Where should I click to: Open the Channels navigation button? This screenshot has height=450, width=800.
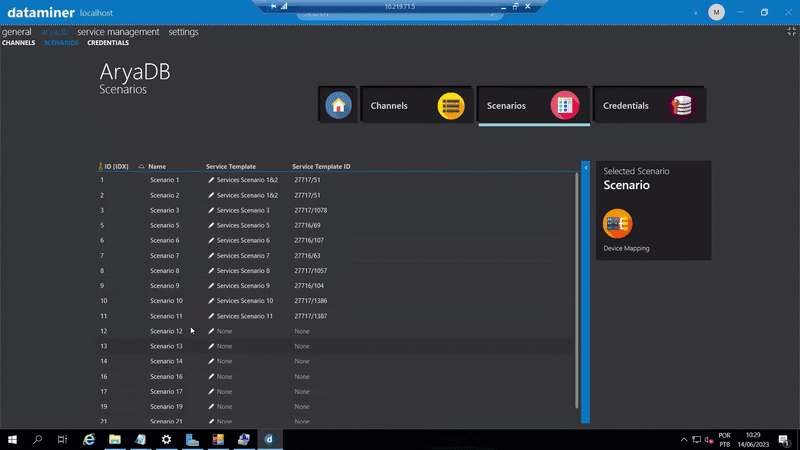[416, 105]
